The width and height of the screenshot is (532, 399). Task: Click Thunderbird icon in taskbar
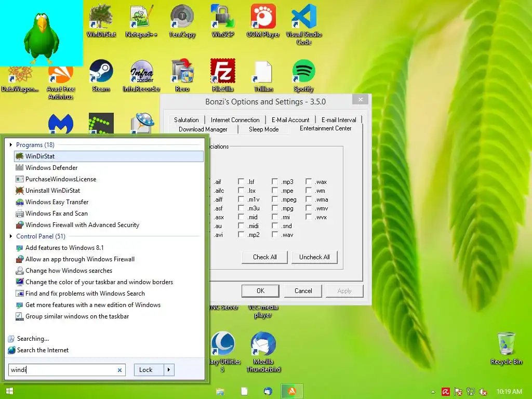[268, 392]
